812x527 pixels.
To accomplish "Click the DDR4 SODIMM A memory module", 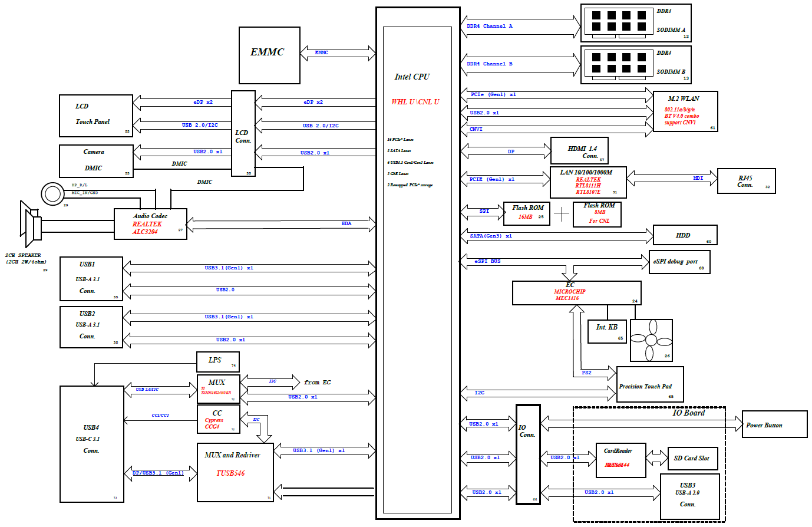I will coord(635,23).
